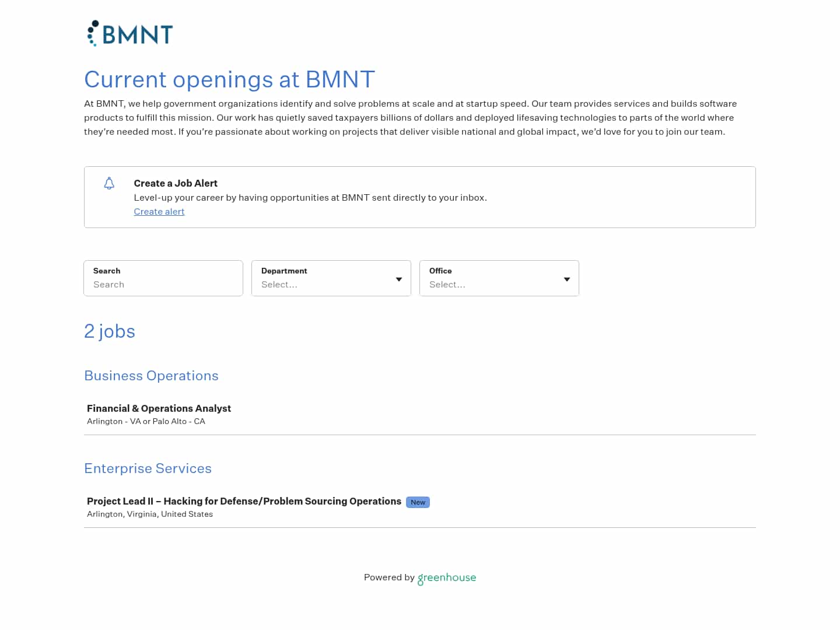840x630 pixels.
Task: Click the Enterprise Services heading
Action: (148, 468)
